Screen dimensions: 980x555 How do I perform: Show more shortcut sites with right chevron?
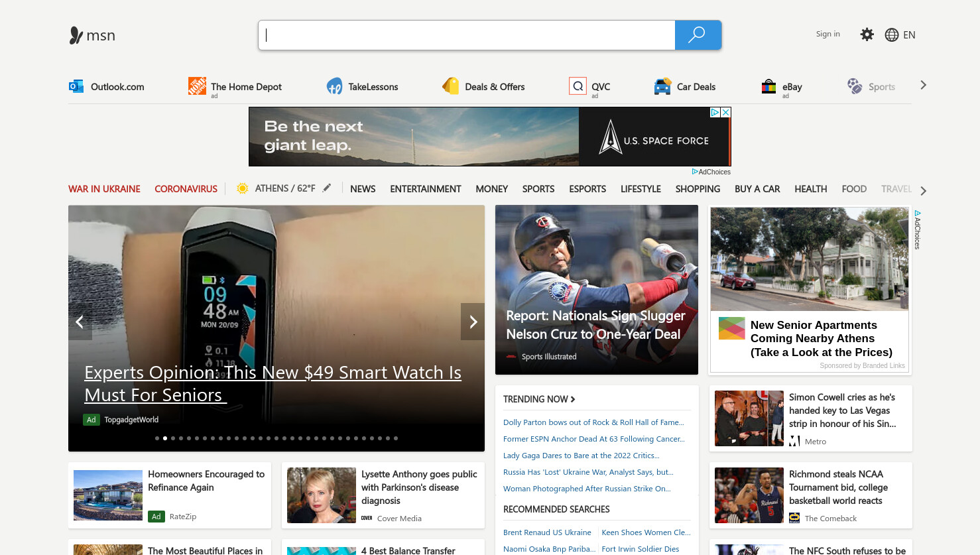[924, 85]
